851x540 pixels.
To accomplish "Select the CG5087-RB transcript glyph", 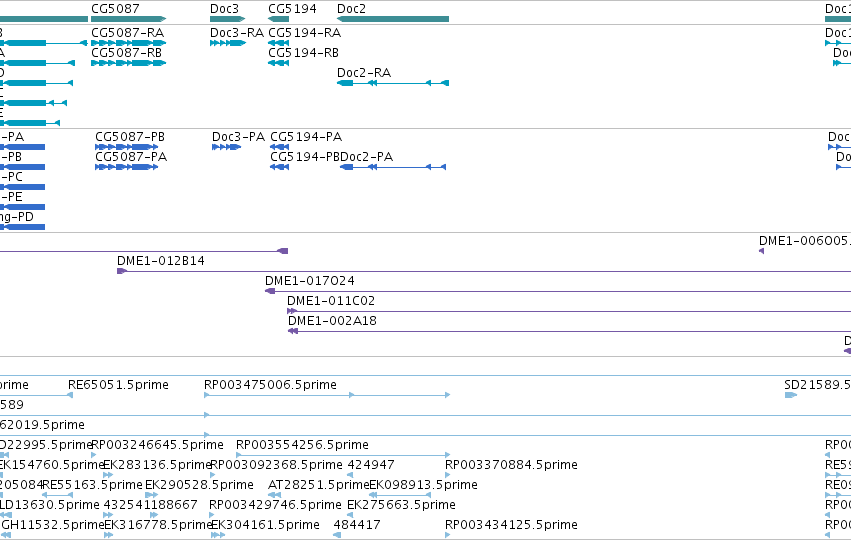I will point(129,63).
